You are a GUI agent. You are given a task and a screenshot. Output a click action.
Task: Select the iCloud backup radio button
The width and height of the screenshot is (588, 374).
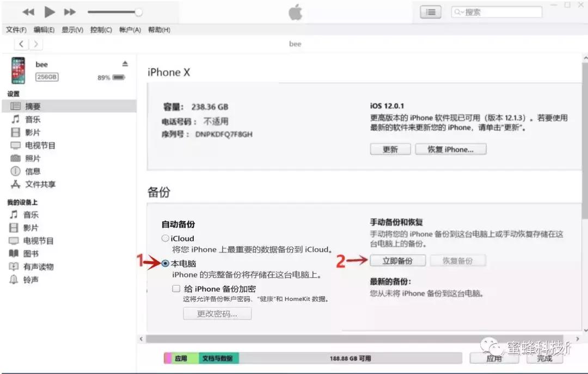tap(165, 238)
